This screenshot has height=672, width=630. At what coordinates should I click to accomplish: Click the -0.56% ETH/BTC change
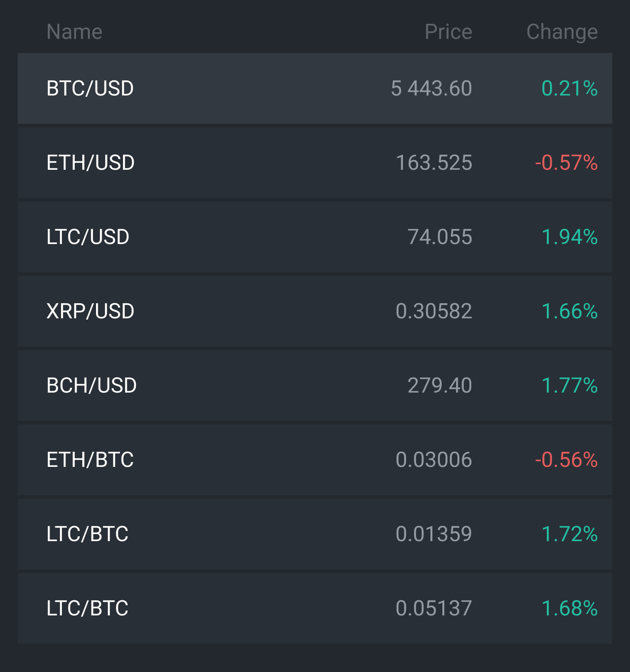pyautogui.click(x=566, y=460)
